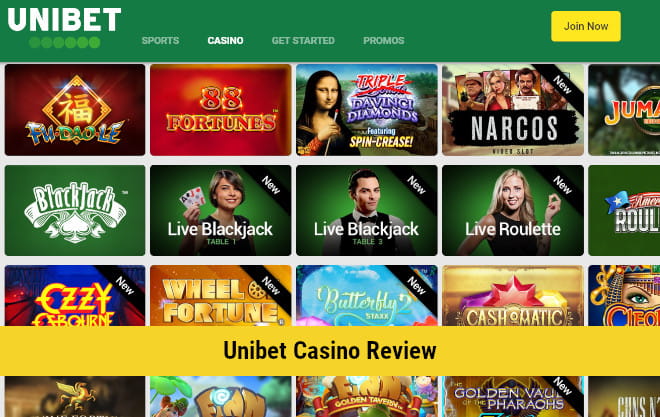Select the Butterfly Staxx 2 slot

tap(367, 296)
